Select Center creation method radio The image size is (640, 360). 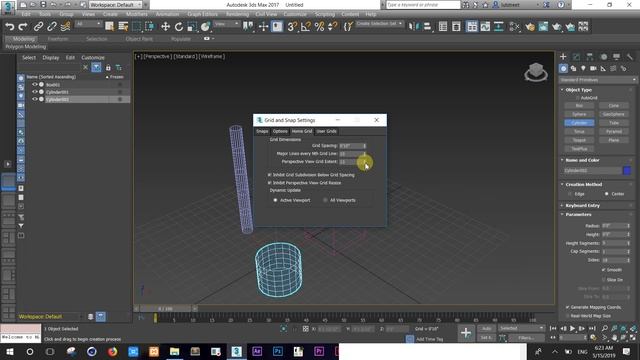tap(607, 194)
